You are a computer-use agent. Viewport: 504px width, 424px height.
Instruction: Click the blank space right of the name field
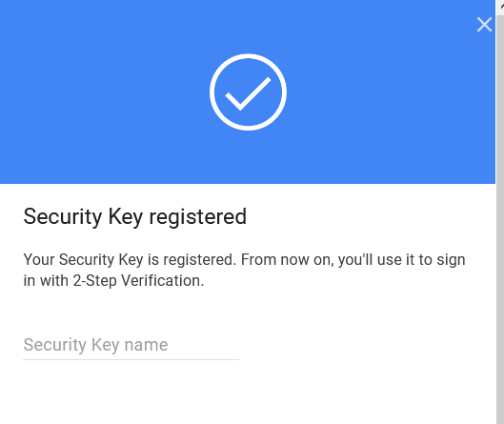[367, 346]
